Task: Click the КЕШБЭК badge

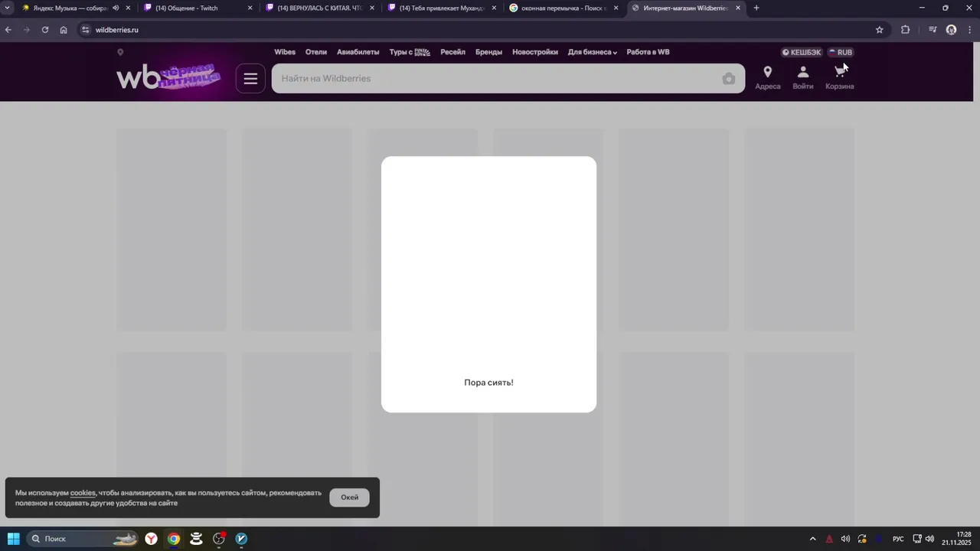Action: coord(802,52)
